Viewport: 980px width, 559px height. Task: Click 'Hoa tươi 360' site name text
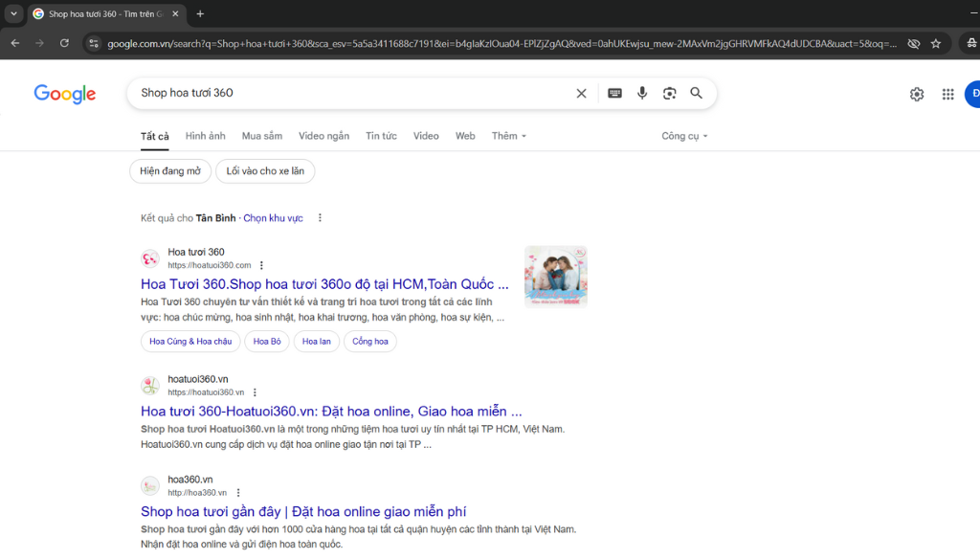(x=195, y=252)
